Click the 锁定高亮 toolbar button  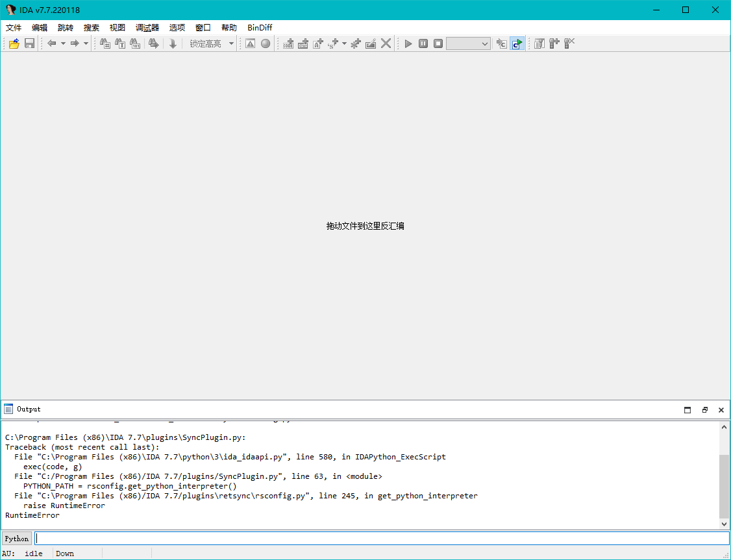[x=206, y=43]
